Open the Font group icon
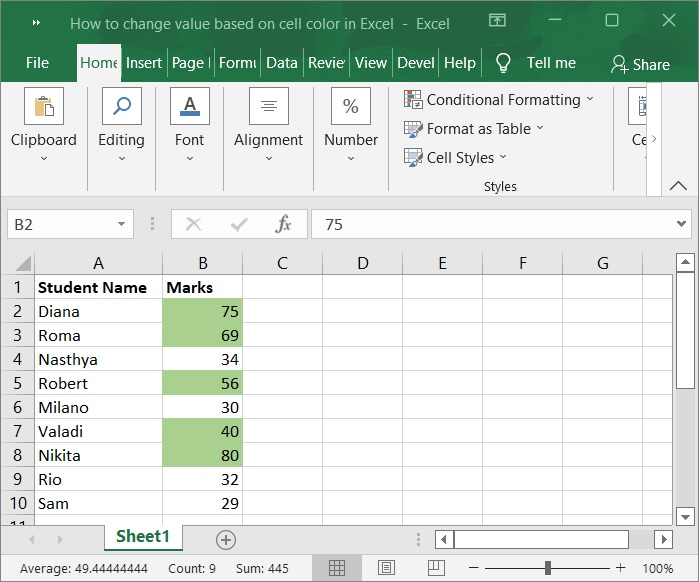Screen dimensions: 700x582 (x=189, y=107)
